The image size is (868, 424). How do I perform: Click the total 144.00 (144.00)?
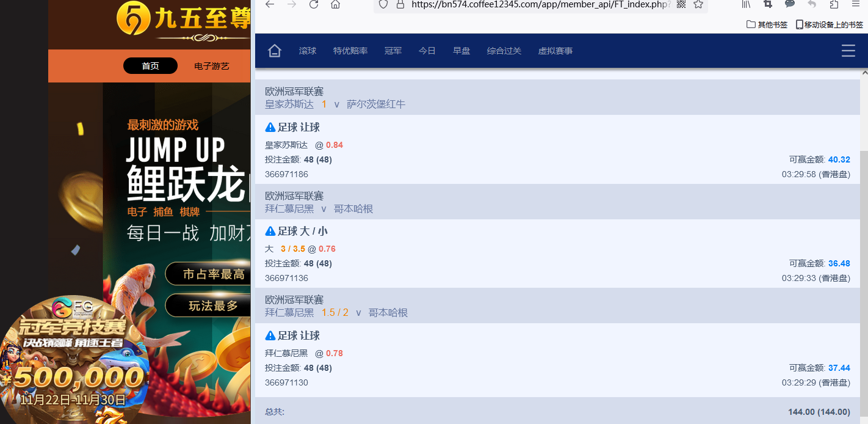tap(819, 412)
